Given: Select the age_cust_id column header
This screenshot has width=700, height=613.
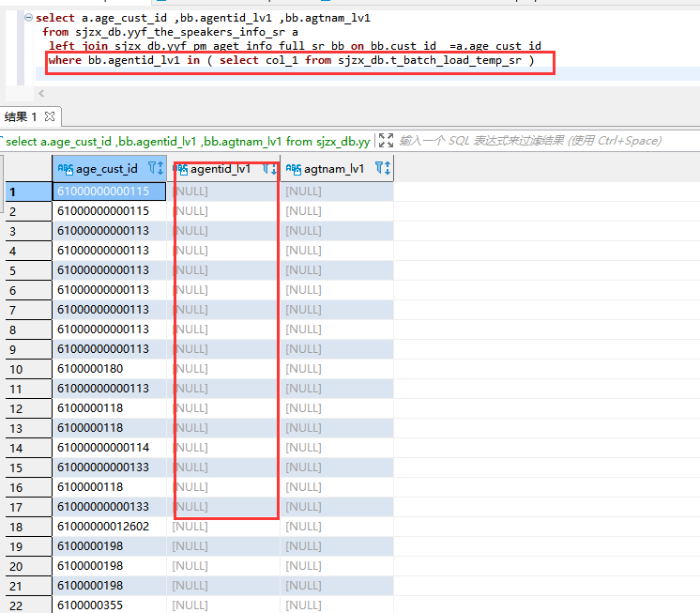Looking at the screenshot, I should coord(106,169).
